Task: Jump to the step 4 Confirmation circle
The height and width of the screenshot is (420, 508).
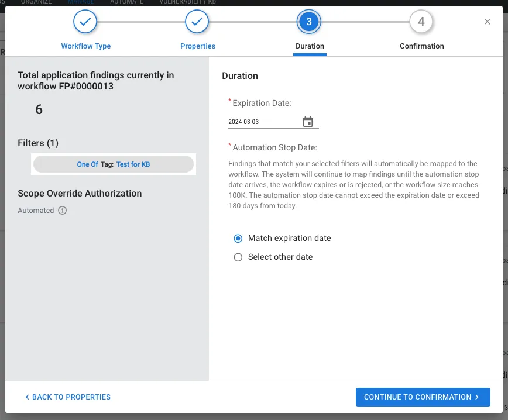Action: (421, 22)
